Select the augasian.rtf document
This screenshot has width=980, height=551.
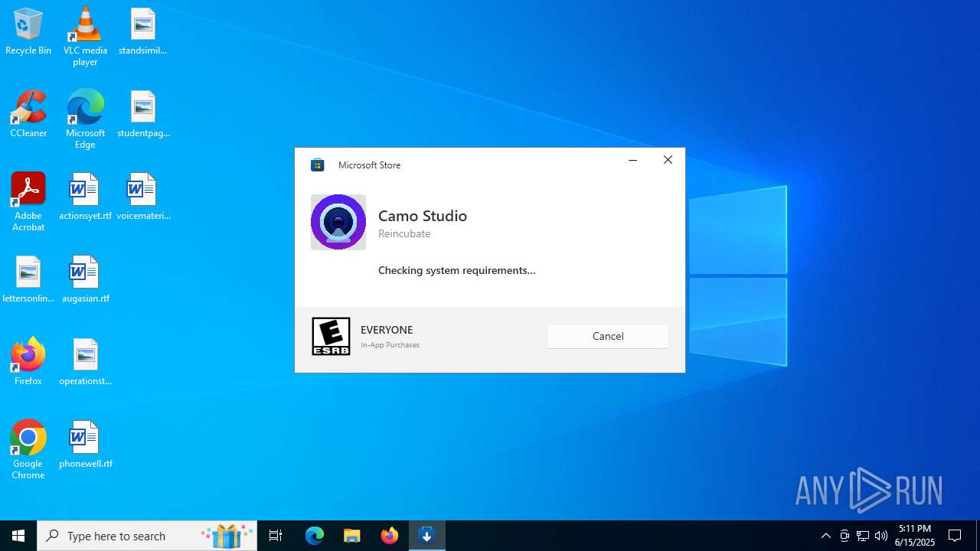point(85,279)
